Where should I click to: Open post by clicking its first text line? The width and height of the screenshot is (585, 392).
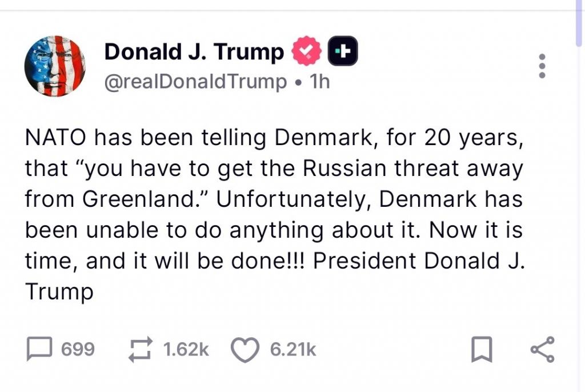(274, 138)
